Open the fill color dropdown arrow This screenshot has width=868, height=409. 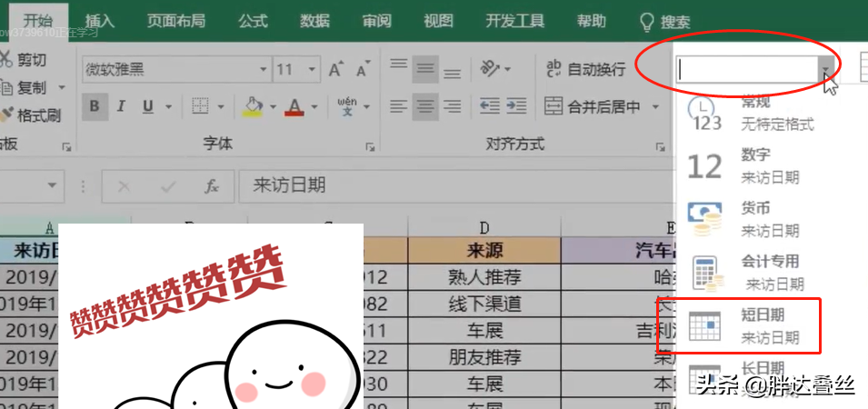coord(273,106)
